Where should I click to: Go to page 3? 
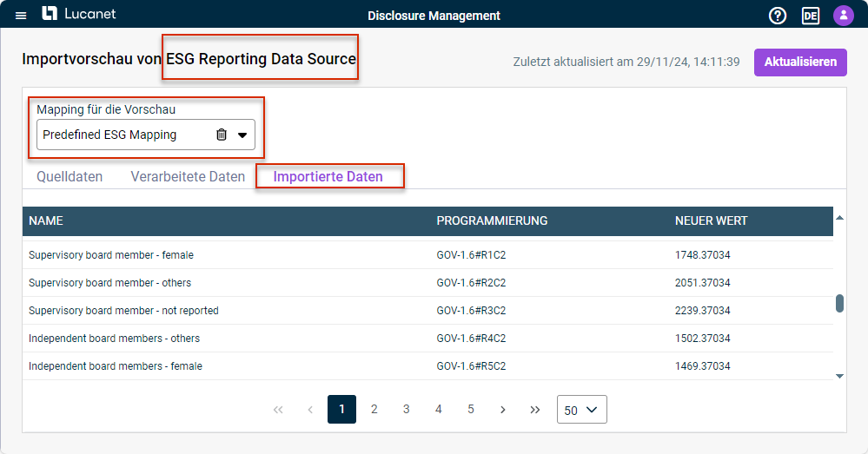(x=407, y=409)
